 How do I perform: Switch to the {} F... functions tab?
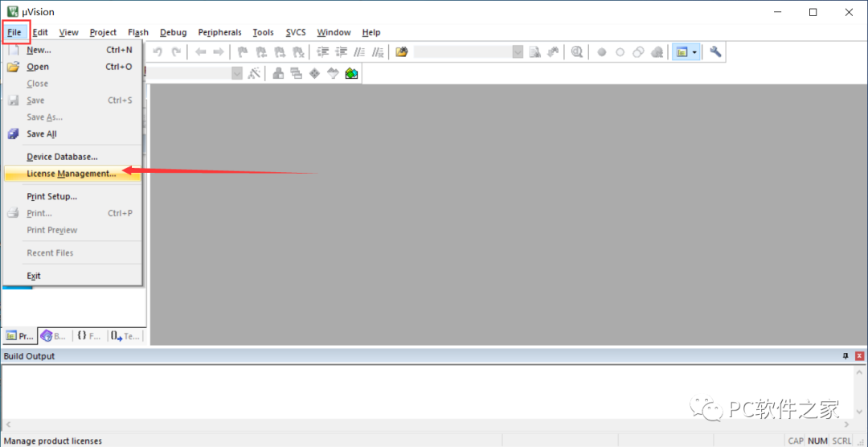(89, 336)
